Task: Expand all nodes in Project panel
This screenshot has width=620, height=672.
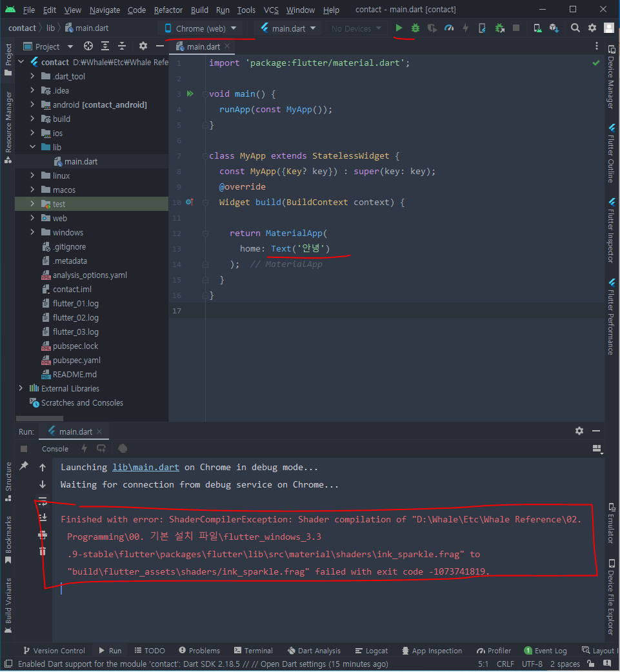Action: (105, 46)
